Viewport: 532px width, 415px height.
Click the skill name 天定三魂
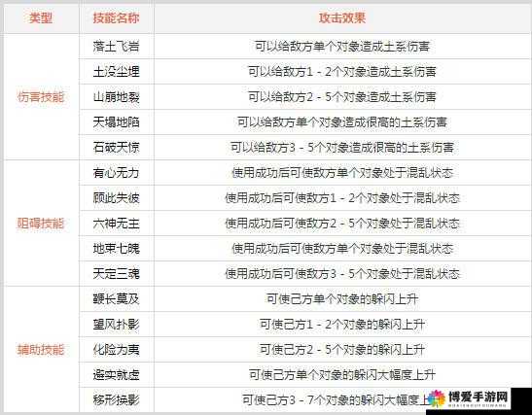(117, 274)
